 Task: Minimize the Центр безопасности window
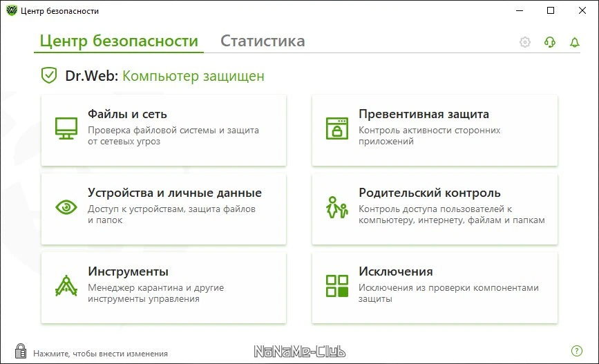point(520,10)
